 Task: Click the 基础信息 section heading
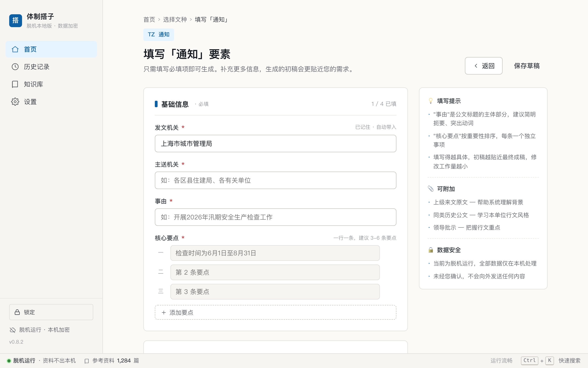pyautogui.click(x=175, y=104)
